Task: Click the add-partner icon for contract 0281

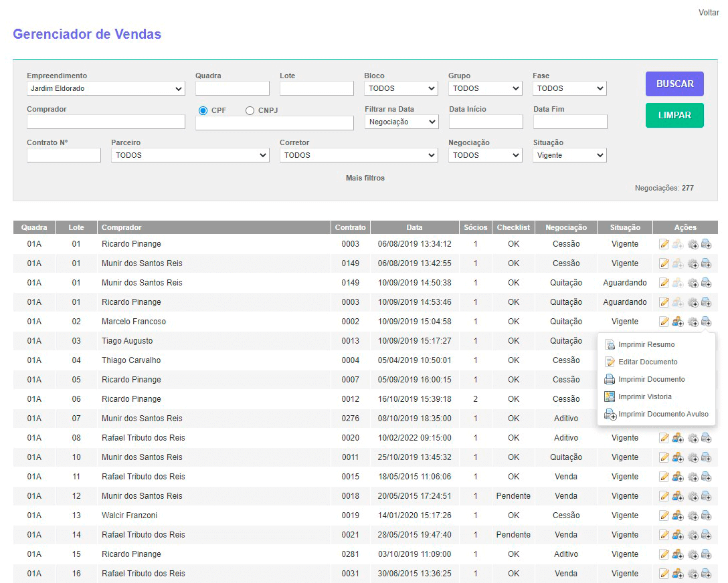Action: coord(678,554)
